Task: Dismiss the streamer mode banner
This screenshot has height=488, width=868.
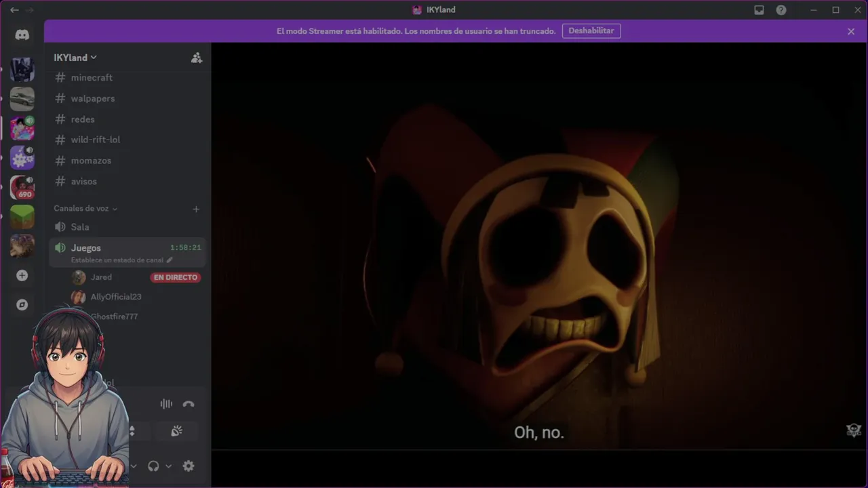Action: (851, 31)
